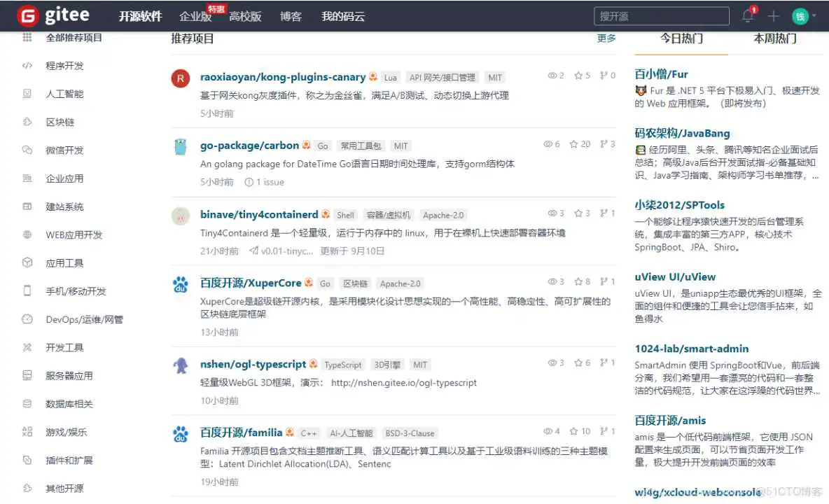829x504 pixels.
Task: Click star count 20 on carbon
Action: point(580,143)
